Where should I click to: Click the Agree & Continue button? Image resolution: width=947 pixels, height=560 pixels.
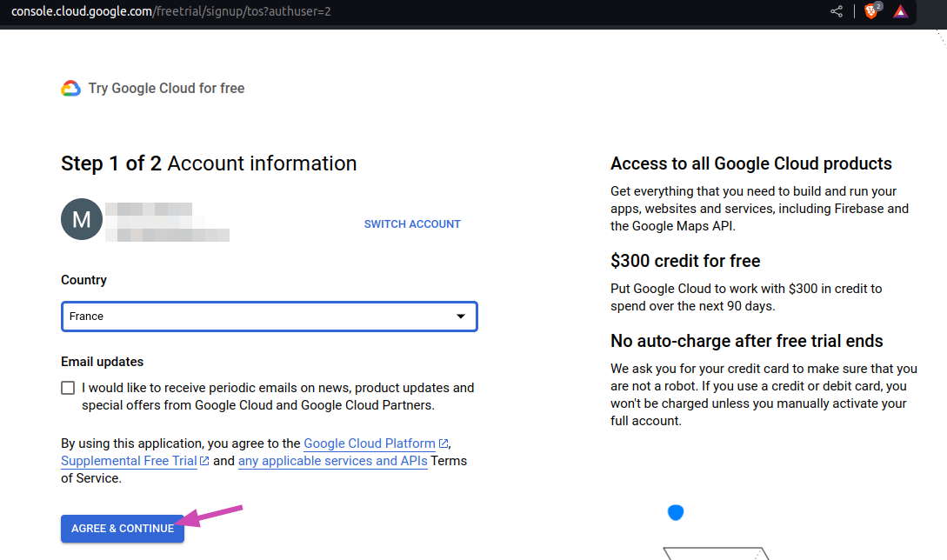tap(123, 529)
